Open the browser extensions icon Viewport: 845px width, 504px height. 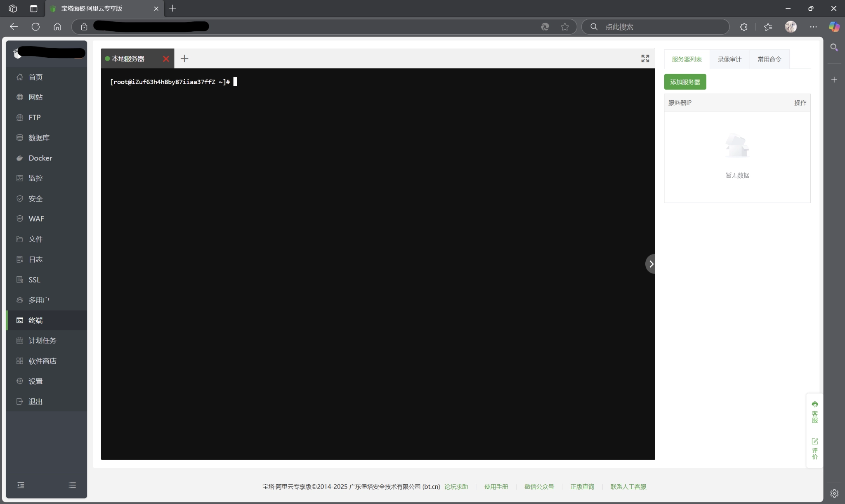[x=744, y=27]
